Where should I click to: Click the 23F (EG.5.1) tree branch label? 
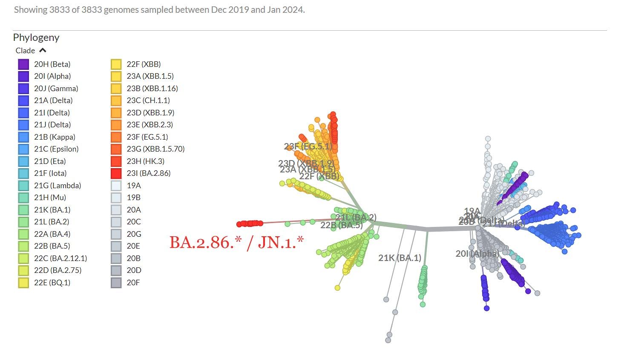(308, 146)
